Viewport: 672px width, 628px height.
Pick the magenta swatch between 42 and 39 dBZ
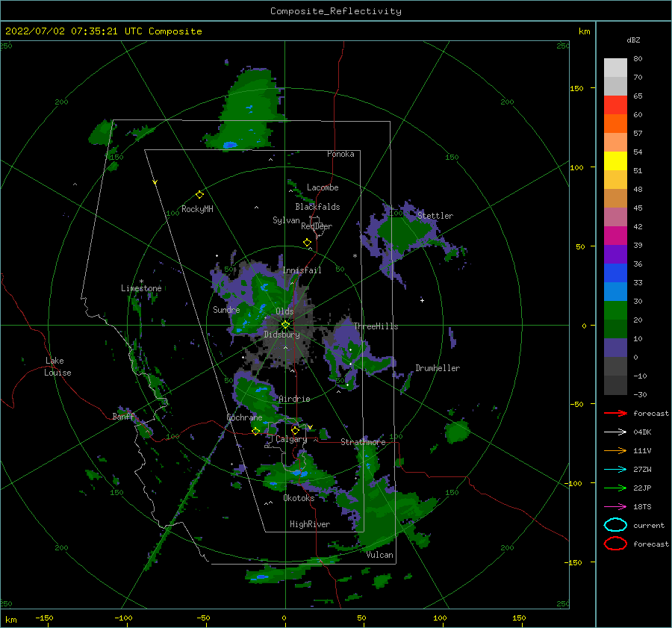(x=615, y=235)
